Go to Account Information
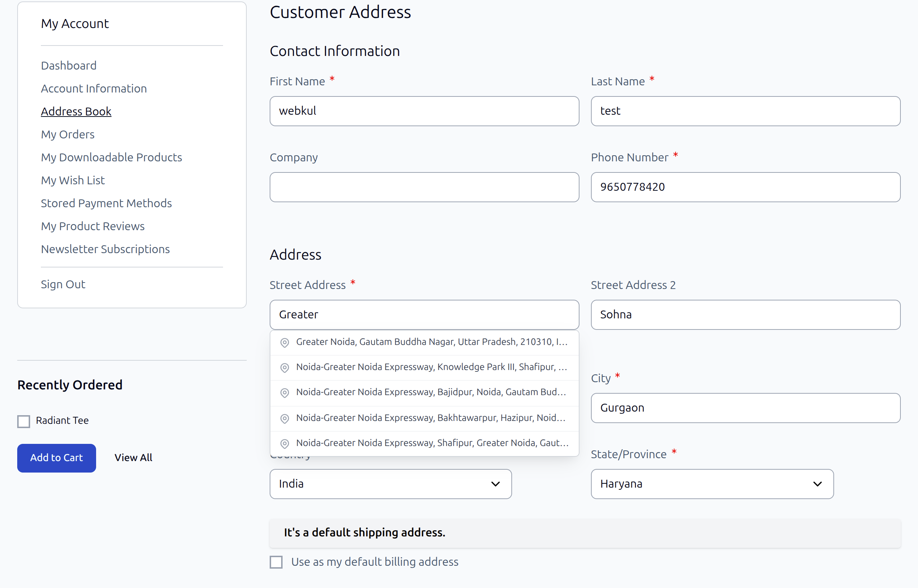This screenshot has height=588, width=918. pos(94,89)
